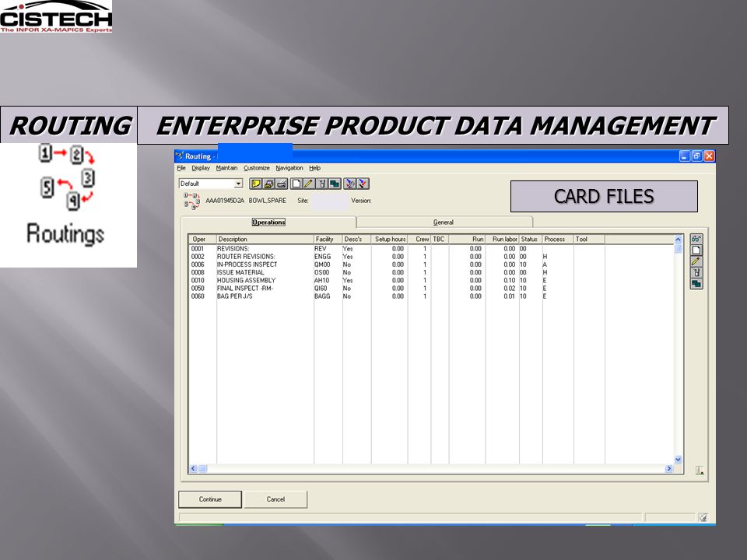Click the blue arrow red checkmark toolbar icon
Image resolution: width=747 pixels, height=560 pixels.
click(x=363, y=184)
